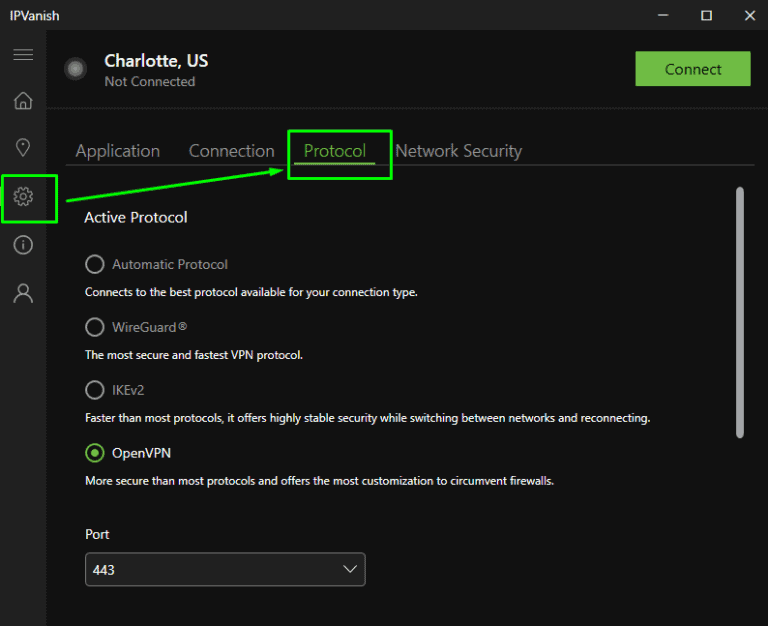
Task: Select the OpenVPN radio button
Action: coord(95,453)
